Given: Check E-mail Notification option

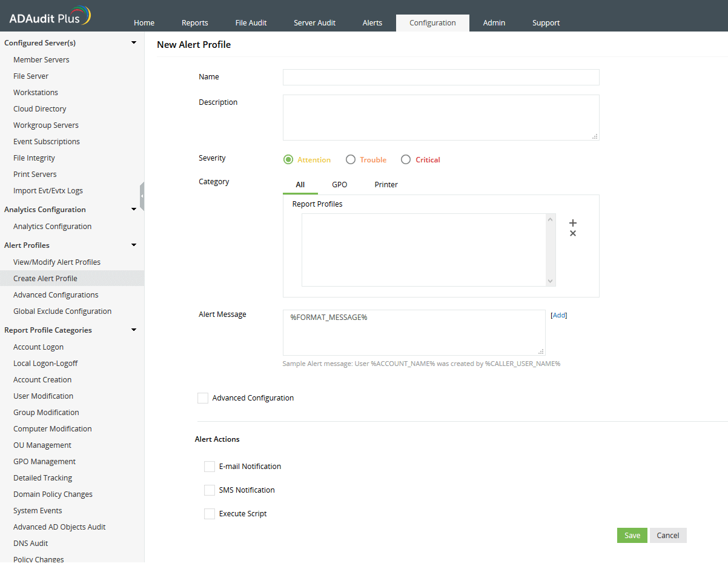Looking at the screenshot, I should coord(210,467).
